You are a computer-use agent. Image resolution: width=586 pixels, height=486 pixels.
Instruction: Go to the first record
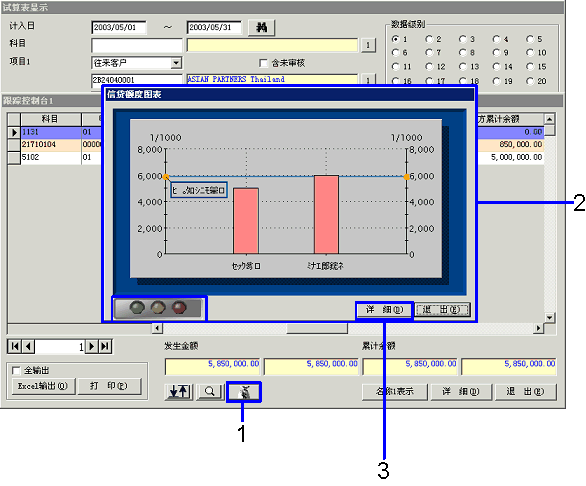[15, 347]
